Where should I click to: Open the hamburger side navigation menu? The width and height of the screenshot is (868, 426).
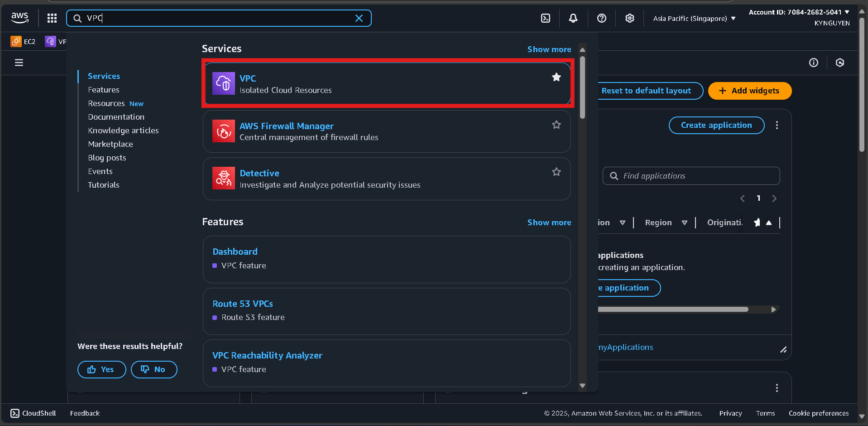[19, 63]
